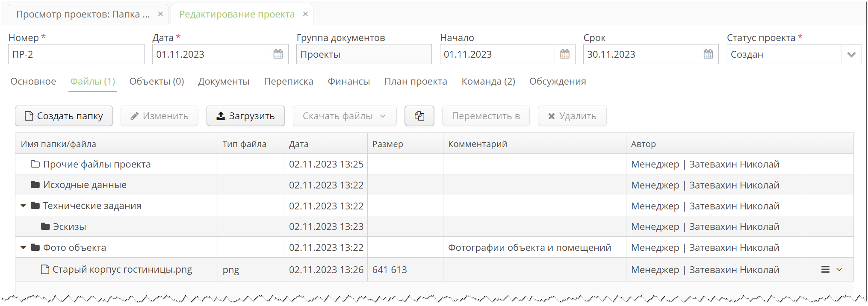The width and height of the screenshot is (868, 306).
Task: Sort by the Размер column header
Action: 387,144
